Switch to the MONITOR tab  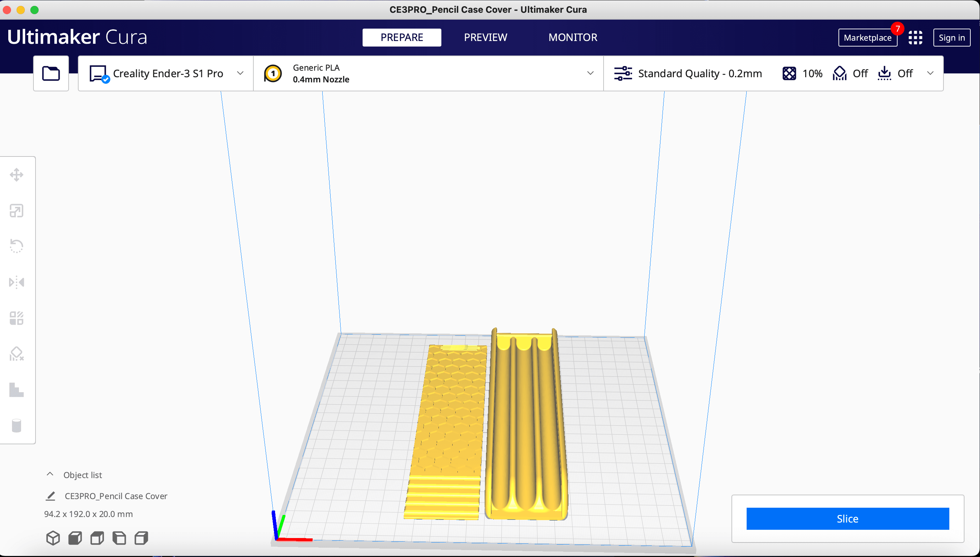tap(573, 38)
